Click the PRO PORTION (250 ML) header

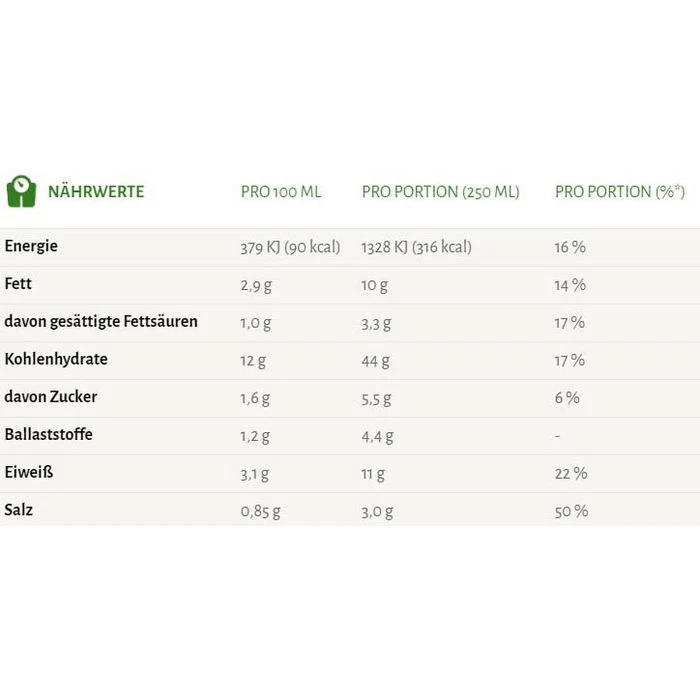coord(440,192)
